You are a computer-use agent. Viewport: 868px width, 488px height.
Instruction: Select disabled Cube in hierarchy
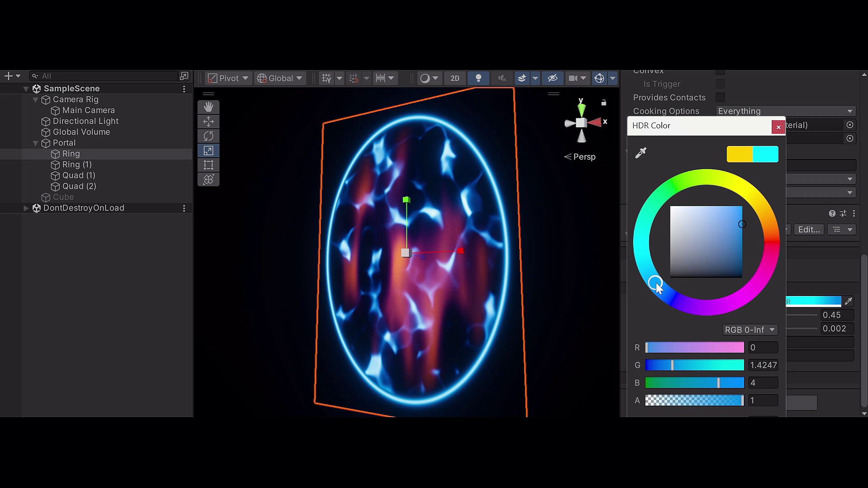point(63,197)
